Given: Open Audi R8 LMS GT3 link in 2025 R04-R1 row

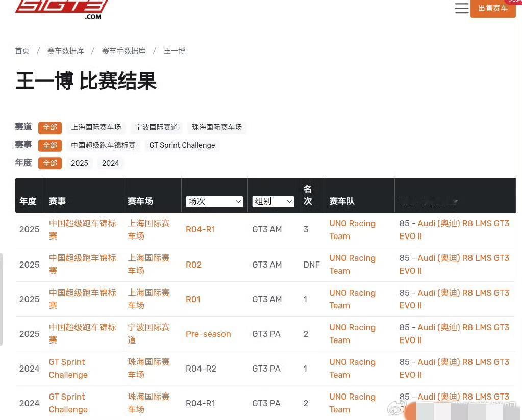Looking at the screenshot, I should point(455,229).
